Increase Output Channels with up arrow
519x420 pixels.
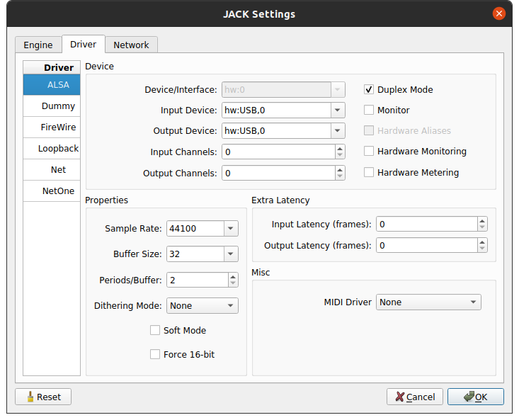point(340,170)
